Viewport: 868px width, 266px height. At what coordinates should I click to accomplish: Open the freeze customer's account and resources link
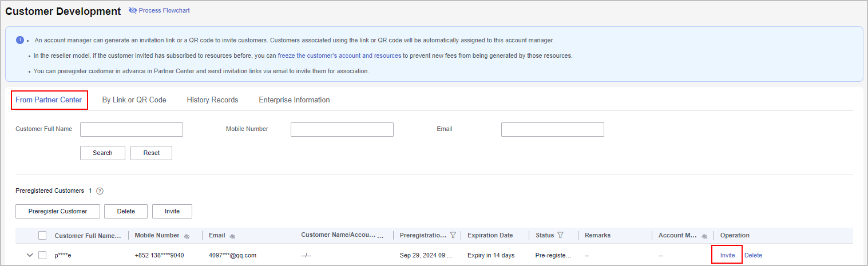pos(339,56)
